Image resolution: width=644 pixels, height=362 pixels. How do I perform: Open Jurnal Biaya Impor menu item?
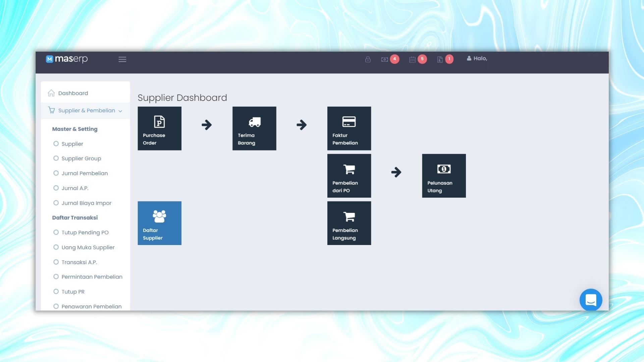tap(86, 203)
